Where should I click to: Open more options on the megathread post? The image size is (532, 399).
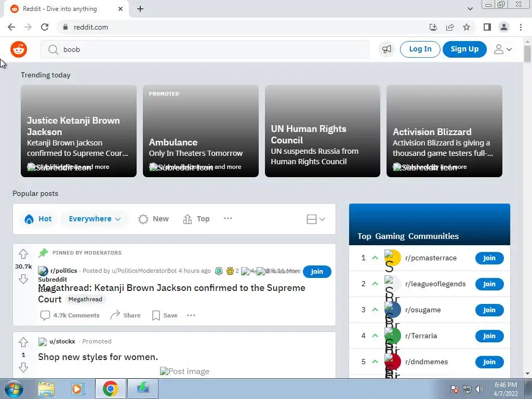pos(191,315)
